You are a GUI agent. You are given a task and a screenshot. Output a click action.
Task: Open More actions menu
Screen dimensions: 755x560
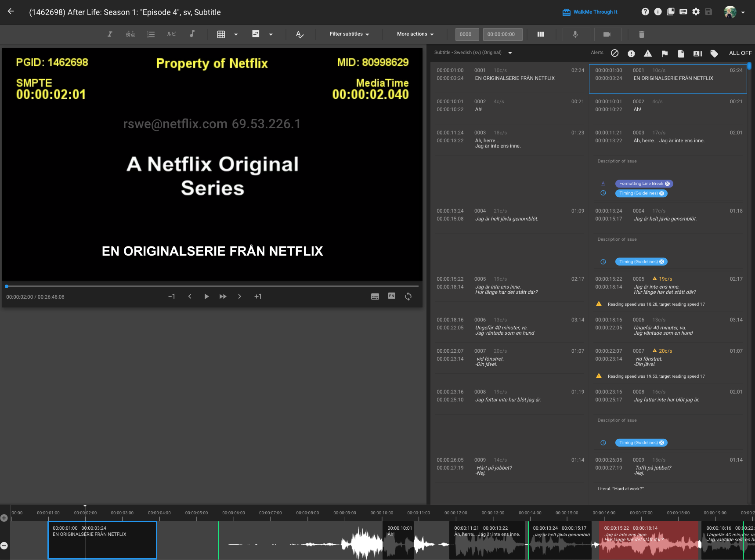click(x=415, y=34)
